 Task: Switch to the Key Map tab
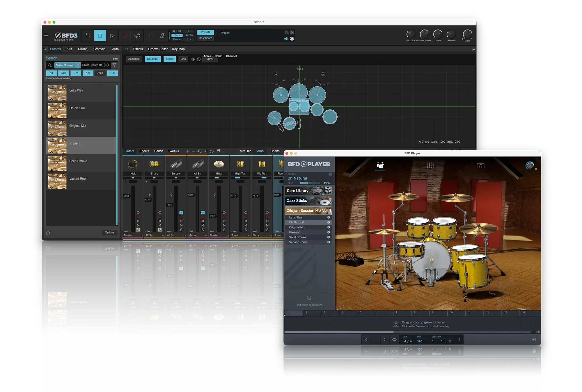178,49
